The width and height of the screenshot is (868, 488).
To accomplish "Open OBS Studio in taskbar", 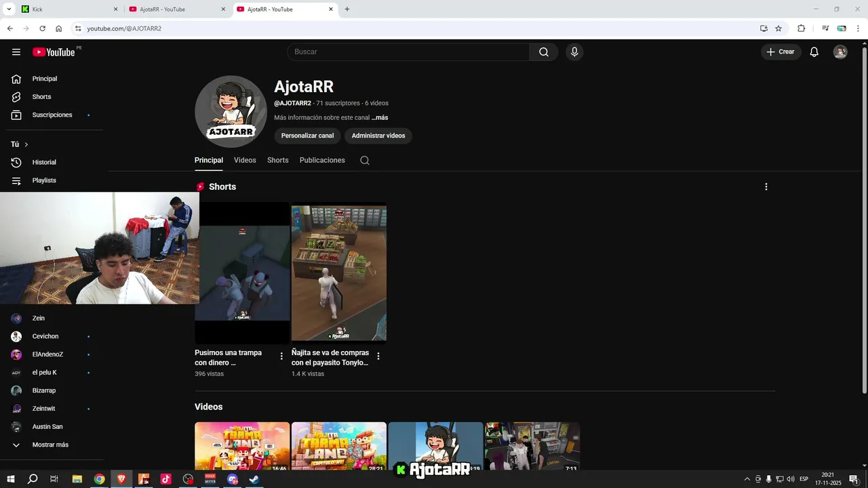I will (x=188, y=479).
